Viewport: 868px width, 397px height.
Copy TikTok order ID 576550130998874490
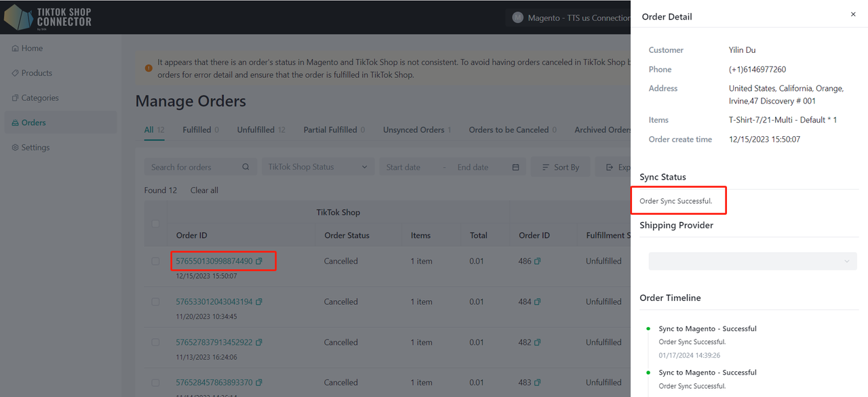click(259, 261)
